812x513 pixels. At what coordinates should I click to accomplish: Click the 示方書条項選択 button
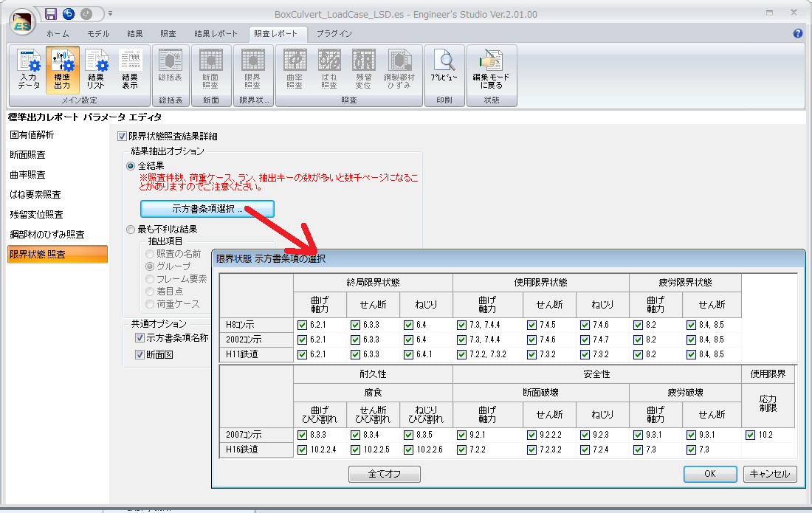pyautogui.click(x=207, y=209)
